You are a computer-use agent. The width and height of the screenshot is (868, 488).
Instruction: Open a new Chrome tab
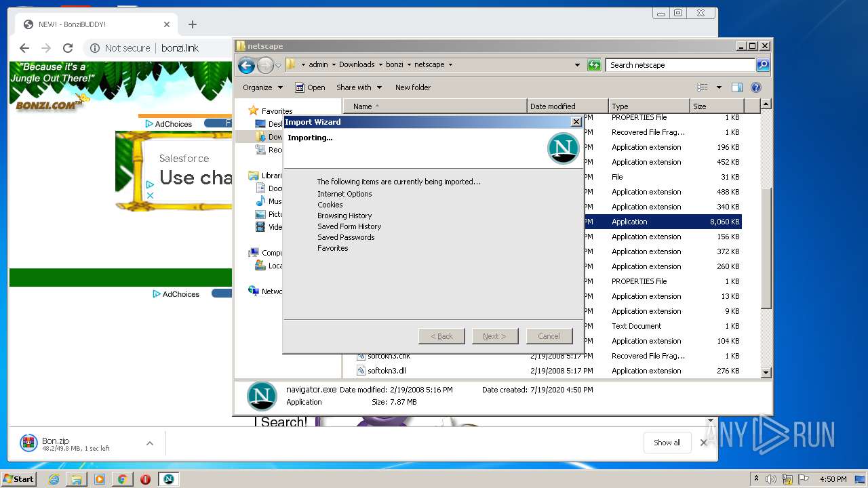pyautogui.click(x=193, y=24)
